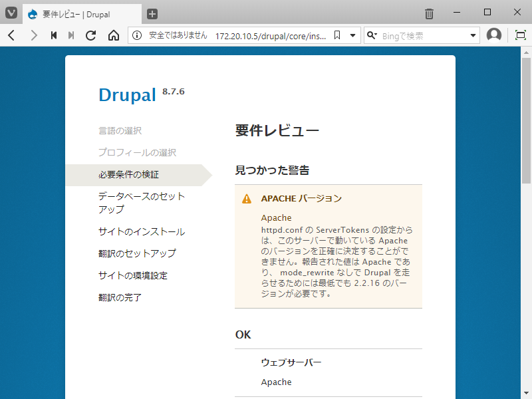The image size is (532, 399).
Task: Bookmark this page with bookmark icon
Action: [337, 35]
